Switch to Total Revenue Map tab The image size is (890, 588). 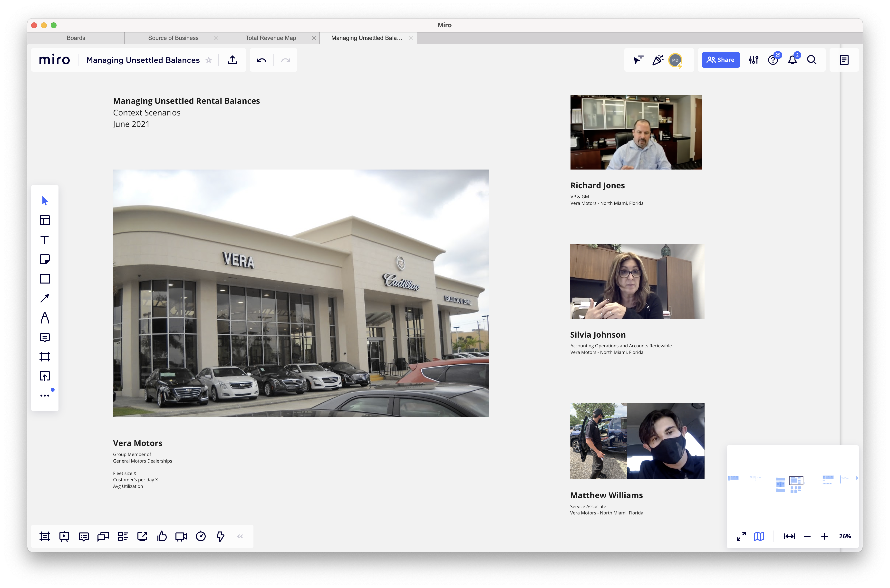[271, 38]
